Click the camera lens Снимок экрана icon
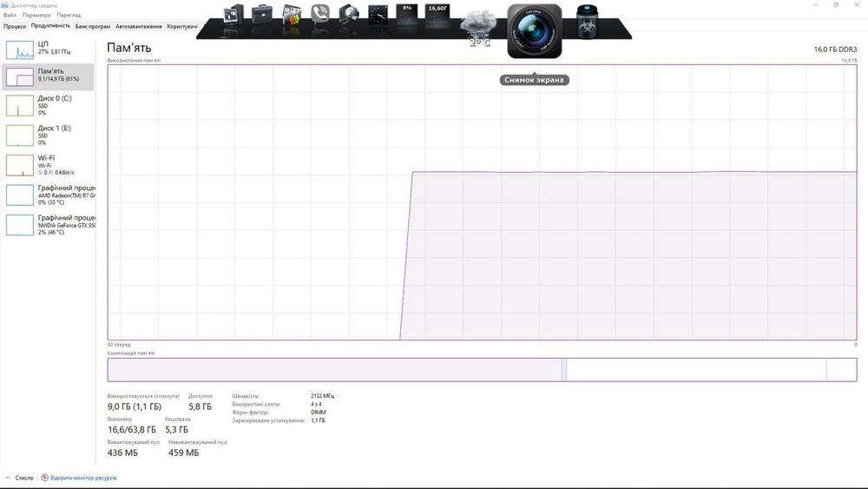 tap(534, 31)
